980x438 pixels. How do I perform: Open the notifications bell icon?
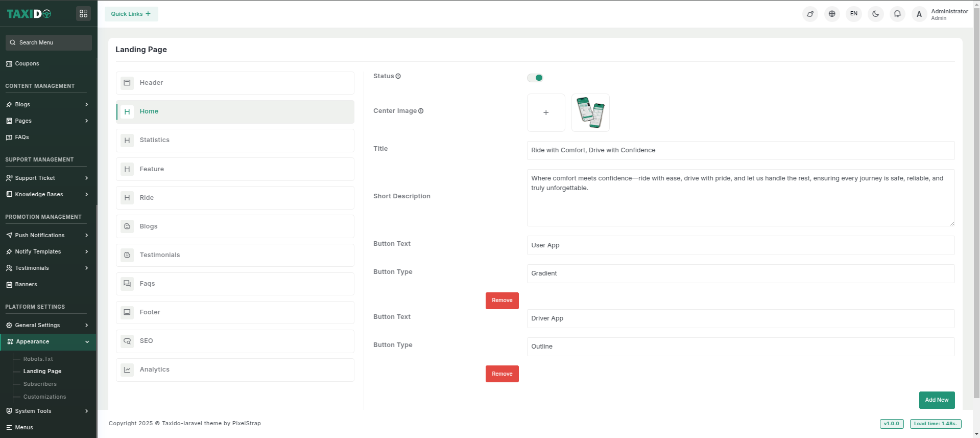coord(897,14)
